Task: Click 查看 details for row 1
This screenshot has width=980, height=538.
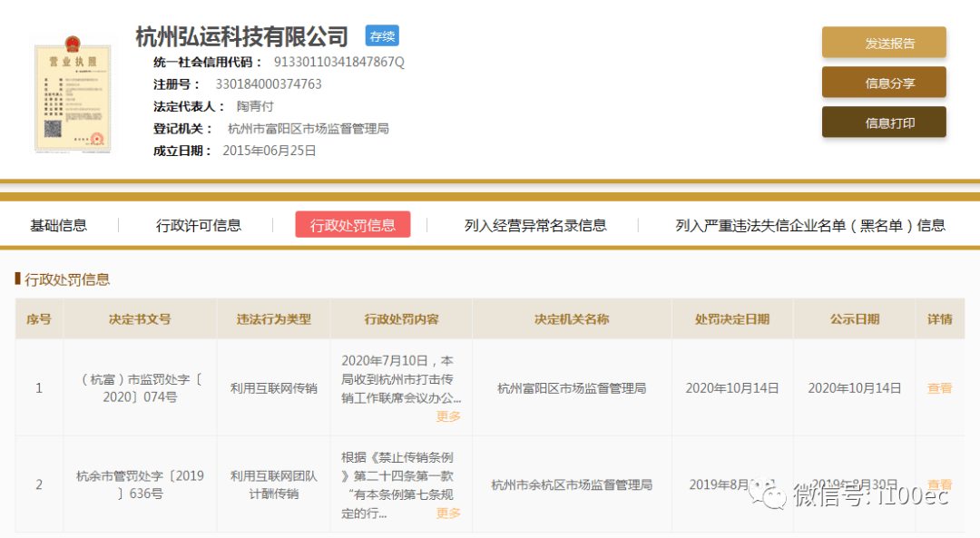Action: pos(939,388)
